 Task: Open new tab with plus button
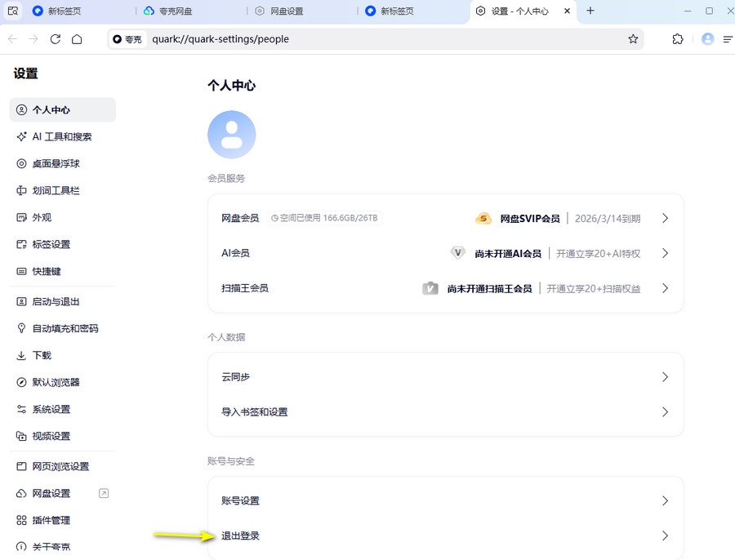pos(590,11)
